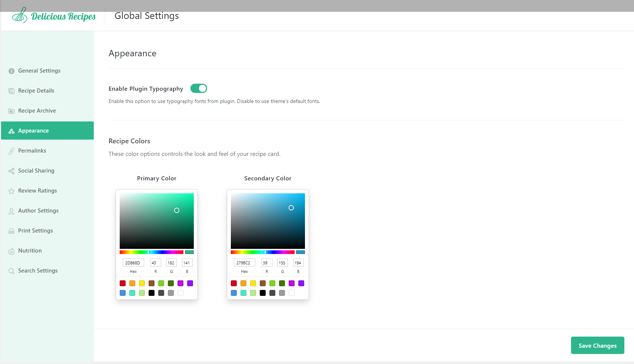The image size is (634, 364).
Task: Disable the Enable Plugin Typography toggle
Action: [199, 88]
